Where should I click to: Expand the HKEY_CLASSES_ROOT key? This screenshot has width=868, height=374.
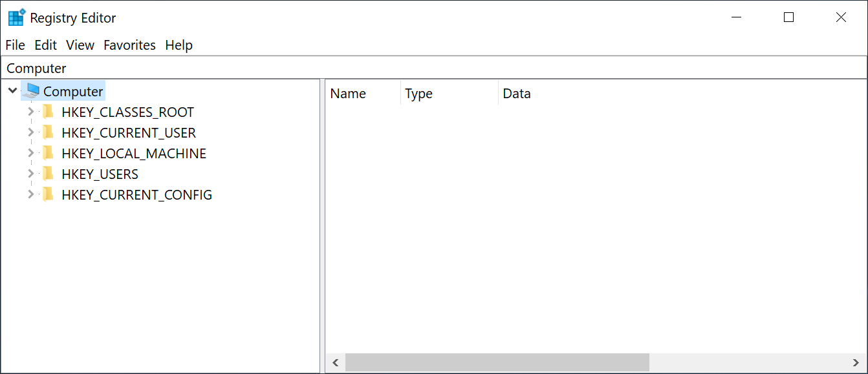coord(30,112)
